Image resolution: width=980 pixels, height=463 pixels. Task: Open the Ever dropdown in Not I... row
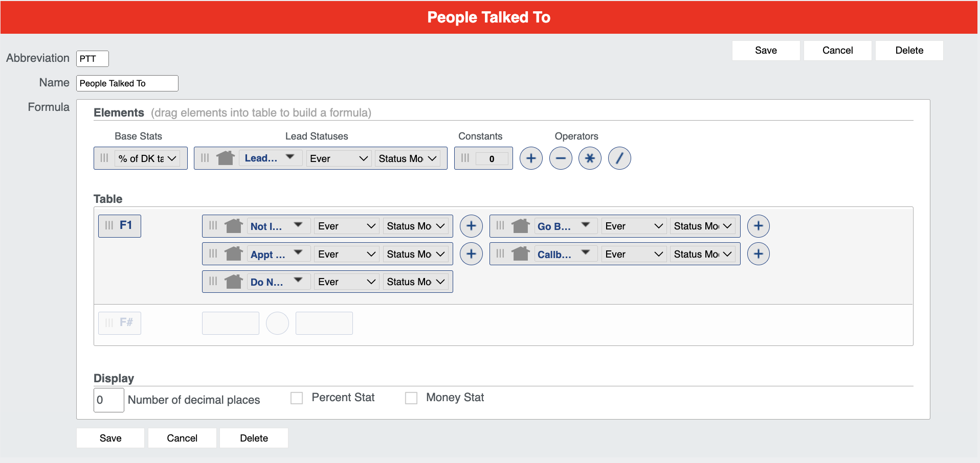pos(347,226)
